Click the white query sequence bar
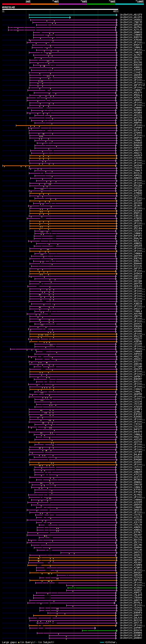This screenshot has height=644, width=146. 60,10
